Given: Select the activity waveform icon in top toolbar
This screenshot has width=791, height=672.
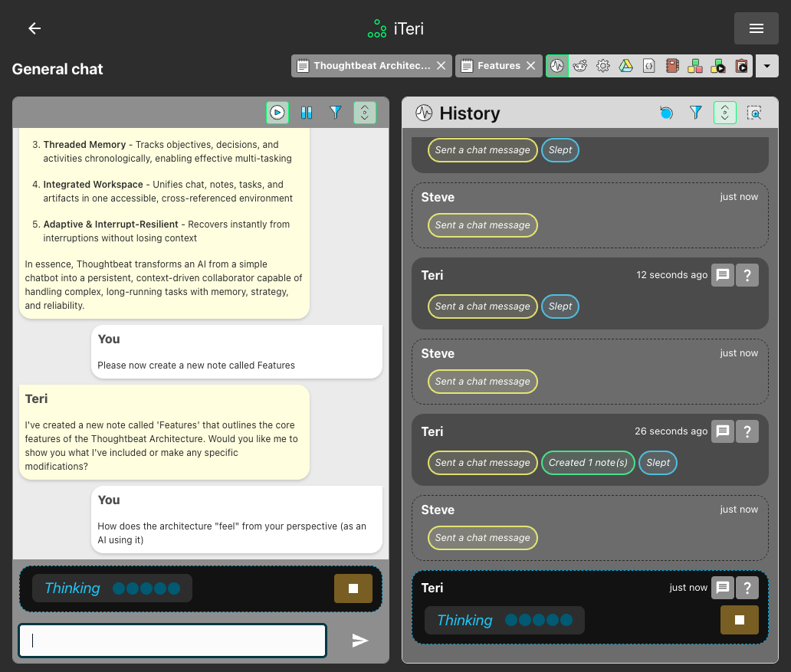Looking at the screenshot, I should (x=556, y=66).
